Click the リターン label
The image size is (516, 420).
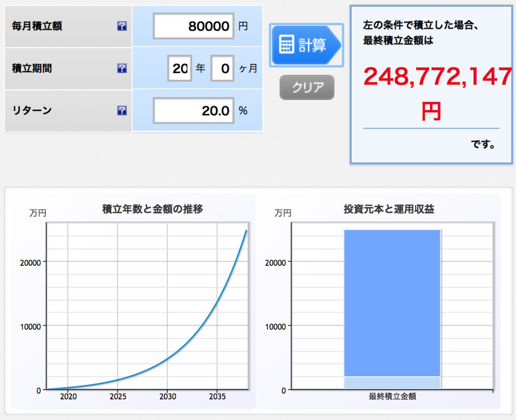tap(32, 110)
